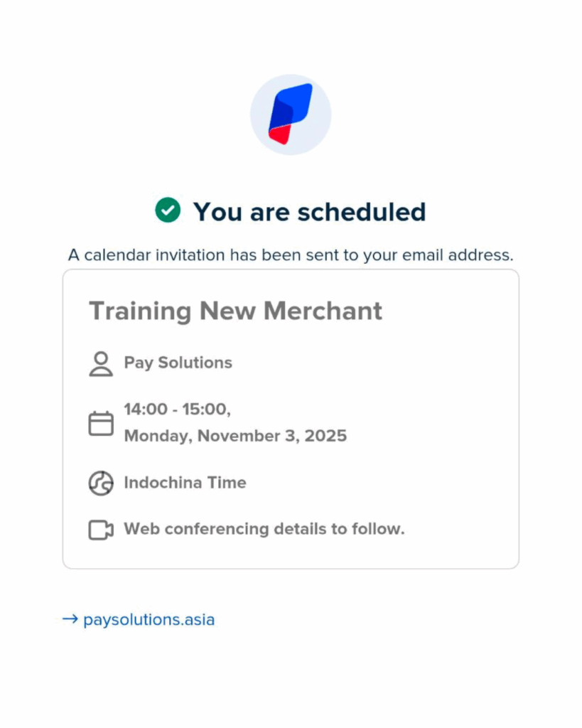Click the person icon beside Pay Solutions
The height and width of the screenshot is (728, 582).
pyautogui.click(x=101, y=363)
